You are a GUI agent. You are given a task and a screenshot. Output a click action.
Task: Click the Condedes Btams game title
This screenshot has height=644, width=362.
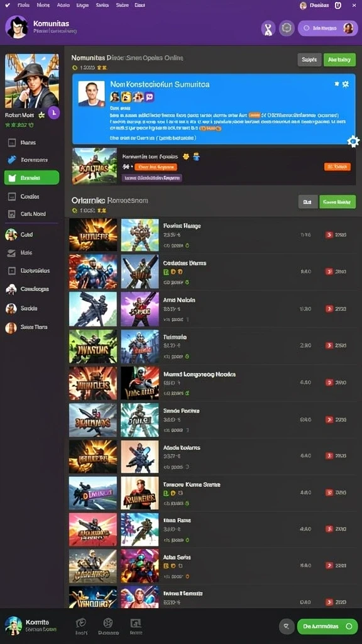[x=185, y=263]
